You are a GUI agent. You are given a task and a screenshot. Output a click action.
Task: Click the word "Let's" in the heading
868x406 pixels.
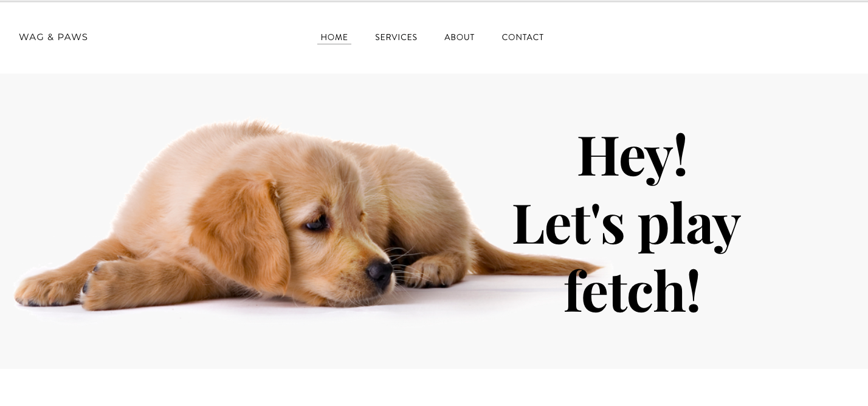click(568, 223)
